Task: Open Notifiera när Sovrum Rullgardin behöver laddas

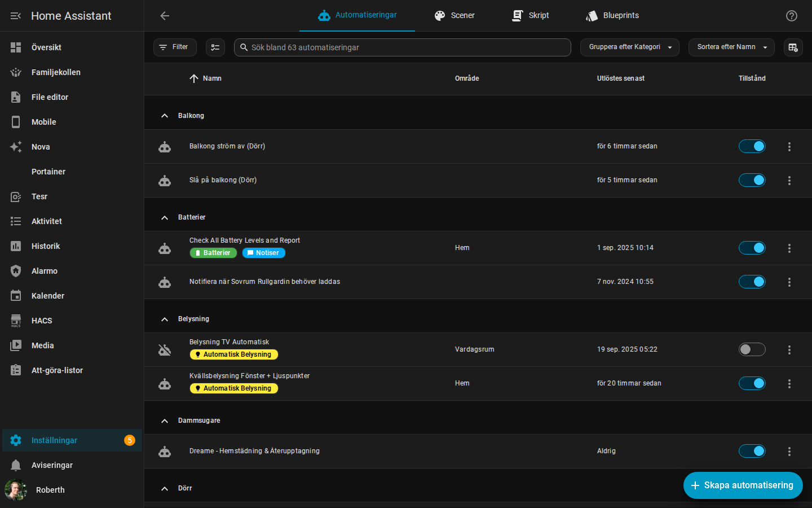Action: click(264, 282)
